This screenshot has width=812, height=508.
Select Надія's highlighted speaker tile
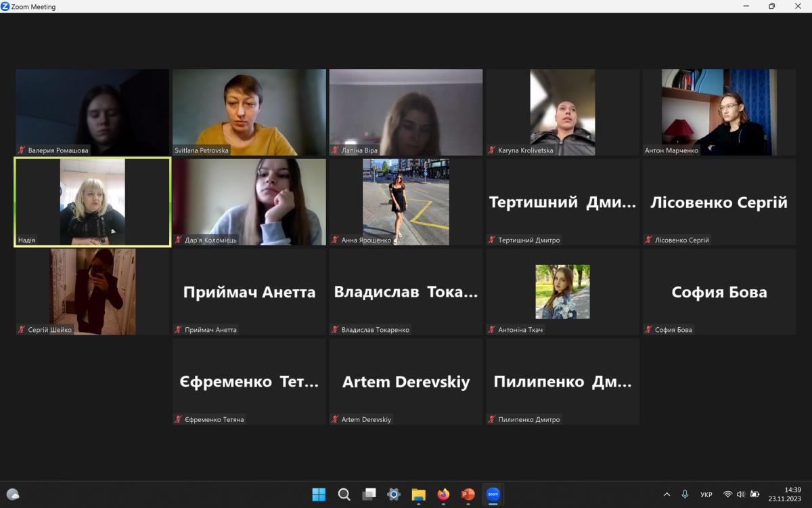pos(93,202)
